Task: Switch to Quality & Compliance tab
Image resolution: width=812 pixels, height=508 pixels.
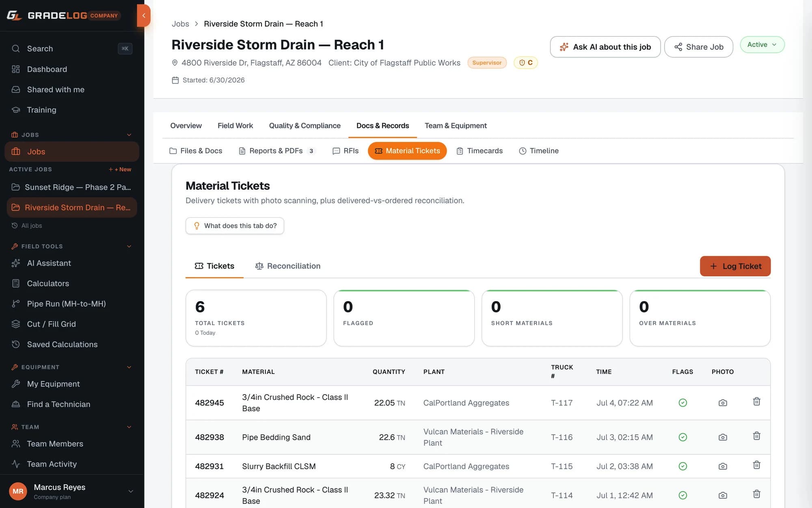Action: click(304, 126)
